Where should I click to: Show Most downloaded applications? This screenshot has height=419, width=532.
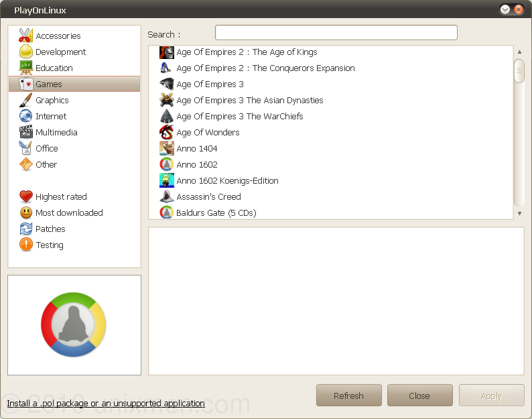pyautogui.click(x=74, y=213)
